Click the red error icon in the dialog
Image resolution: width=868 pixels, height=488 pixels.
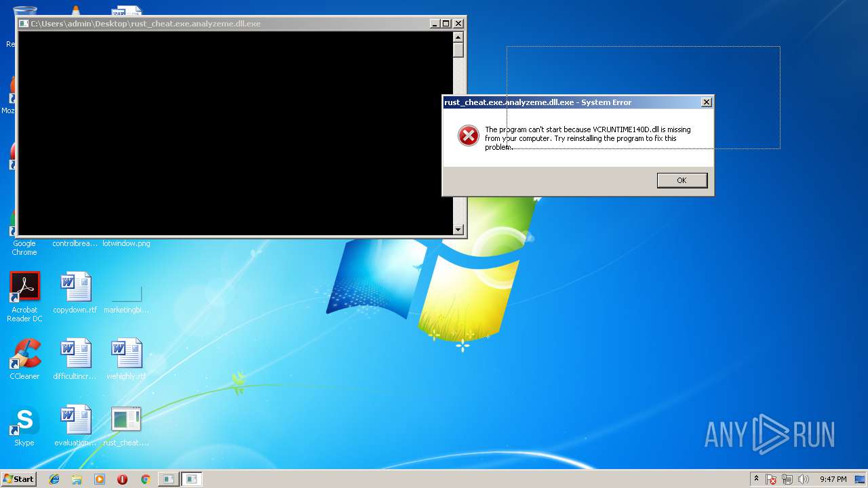[x=468, y=136]
